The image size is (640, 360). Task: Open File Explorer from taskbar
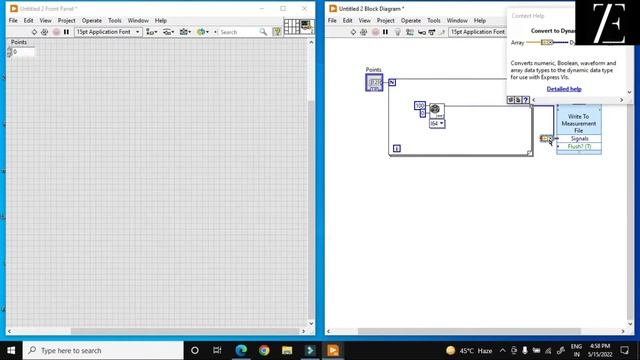(287, 350)
